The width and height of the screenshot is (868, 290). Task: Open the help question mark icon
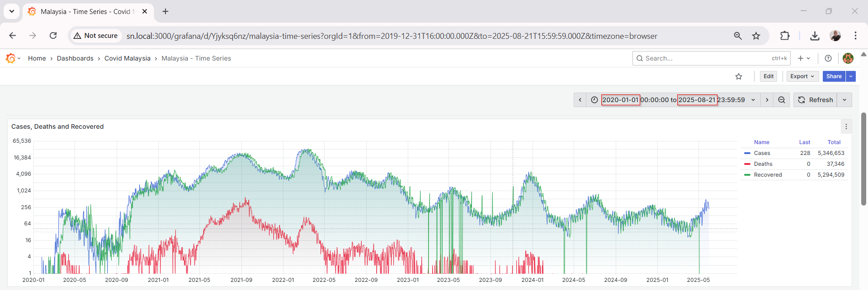tap(828, 58)
